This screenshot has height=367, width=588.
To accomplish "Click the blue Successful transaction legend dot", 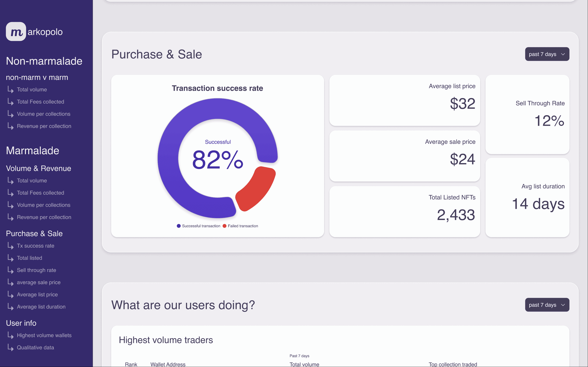I will (179, 226).
